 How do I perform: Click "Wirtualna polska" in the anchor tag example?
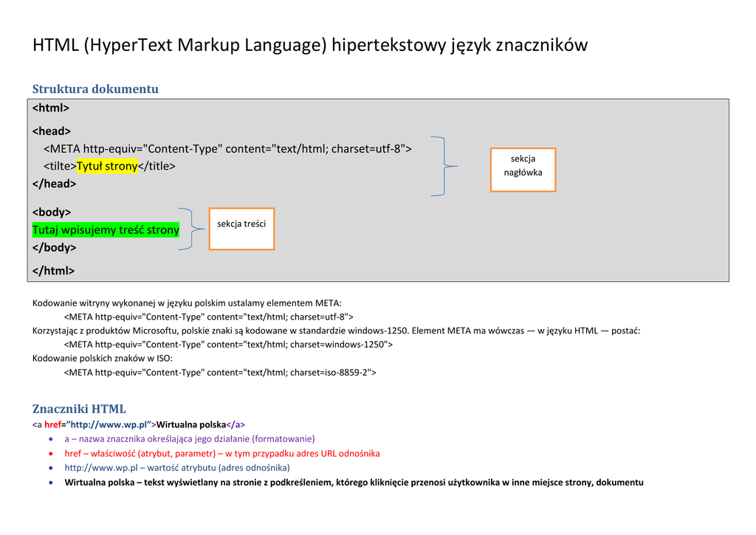tap(191, 425)
